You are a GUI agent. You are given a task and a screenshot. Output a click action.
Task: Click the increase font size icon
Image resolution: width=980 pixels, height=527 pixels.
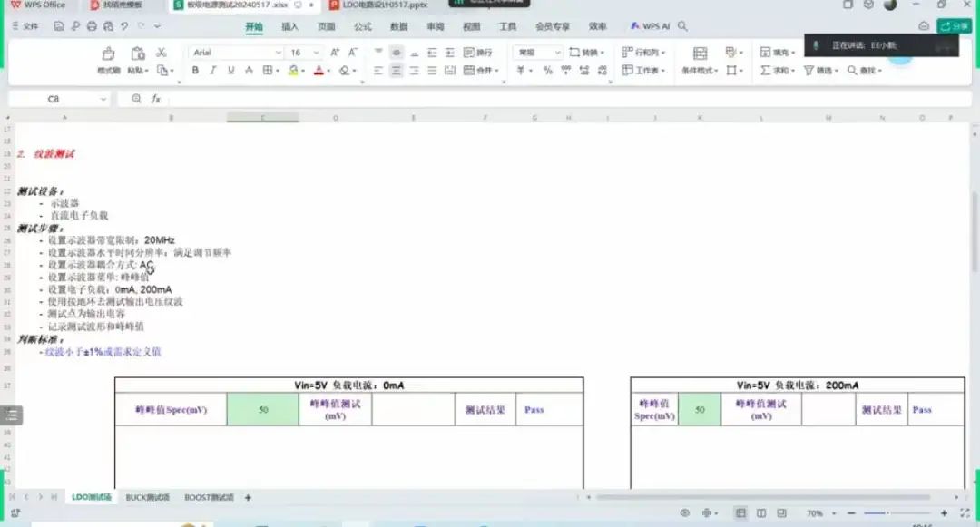(335, 53)
